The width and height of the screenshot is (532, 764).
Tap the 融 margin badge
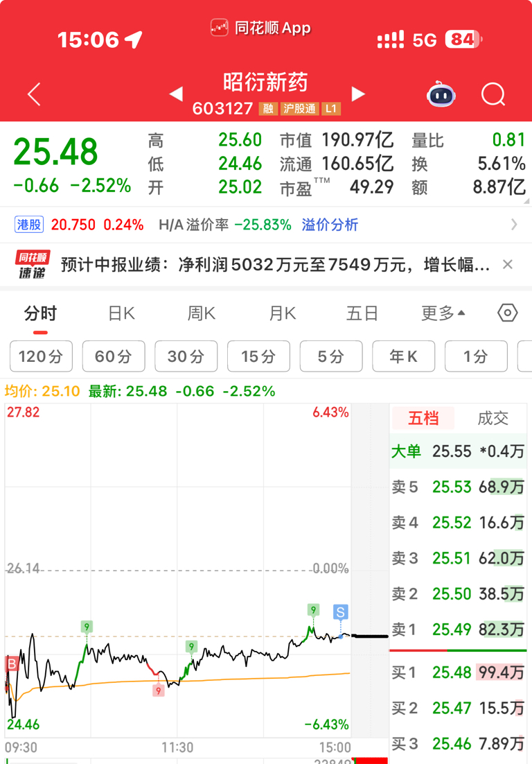pyautogui.click(x=268, y=108)
